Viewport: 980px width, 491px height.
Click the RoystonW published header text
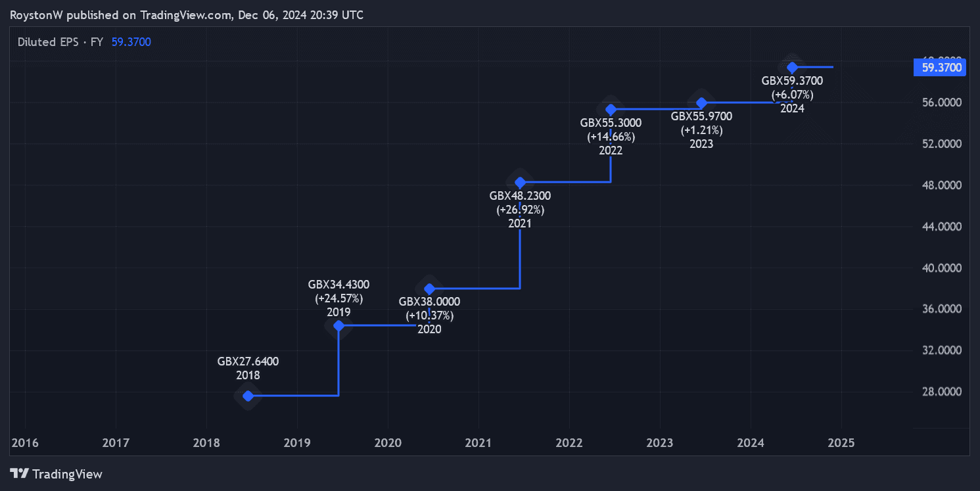point(186,14)
